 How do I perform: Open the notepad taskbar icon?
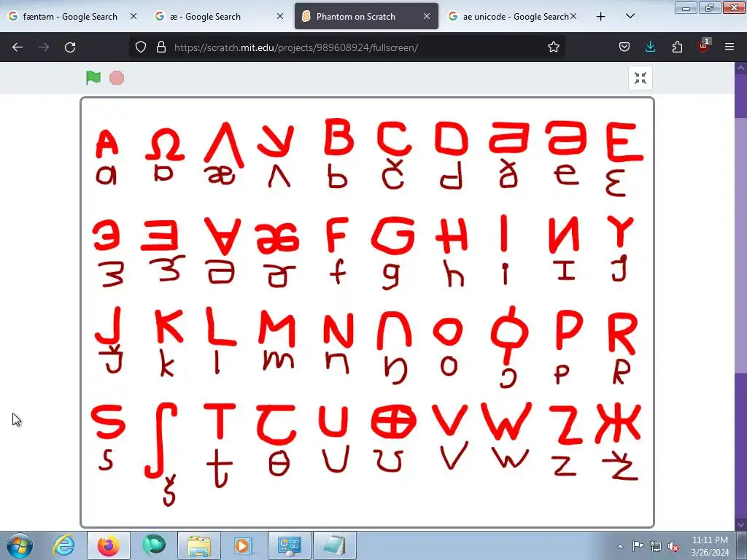point(335,545)
